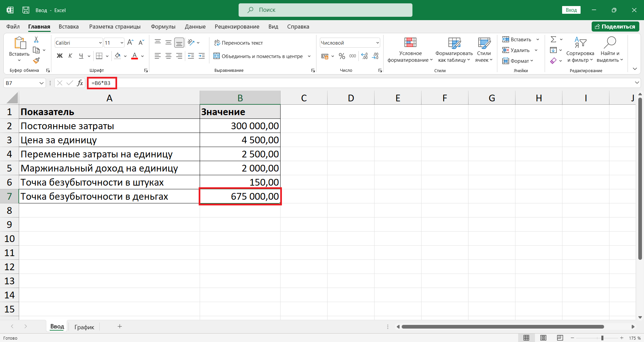
Task: Click the Формат cells button
Action: point(518,61)
